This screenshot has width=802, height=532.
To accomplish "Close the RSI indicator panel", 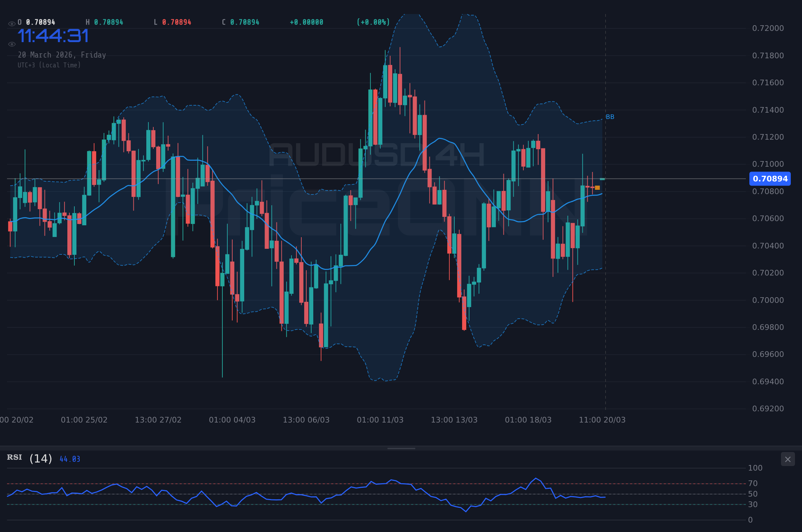I will (788, 459).
